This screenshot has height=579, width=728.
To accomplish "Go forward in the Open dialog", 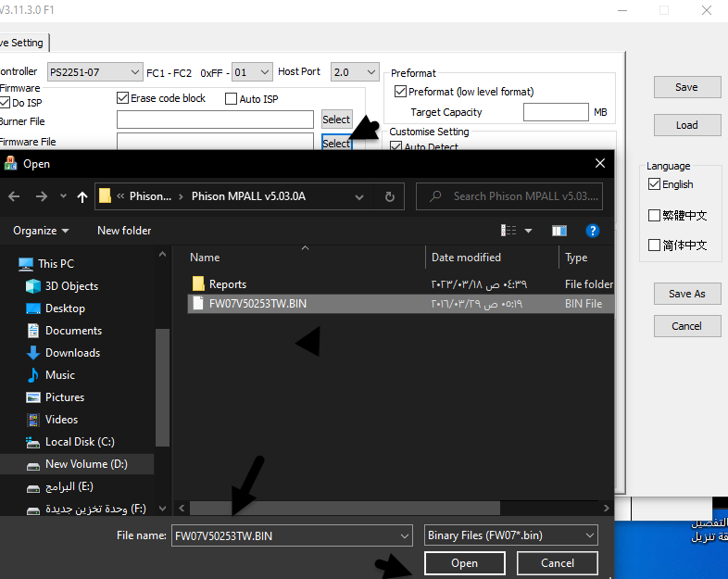I will coord(42,196).
